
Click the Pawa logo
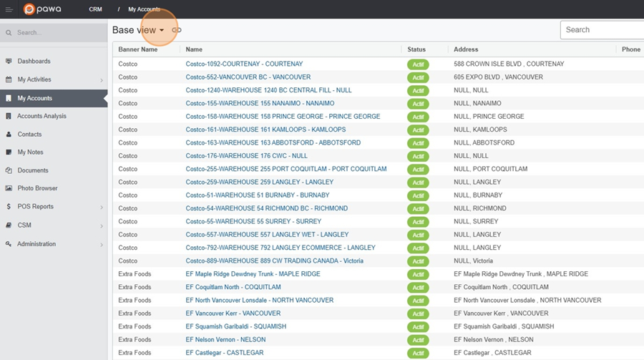(42, 9)
